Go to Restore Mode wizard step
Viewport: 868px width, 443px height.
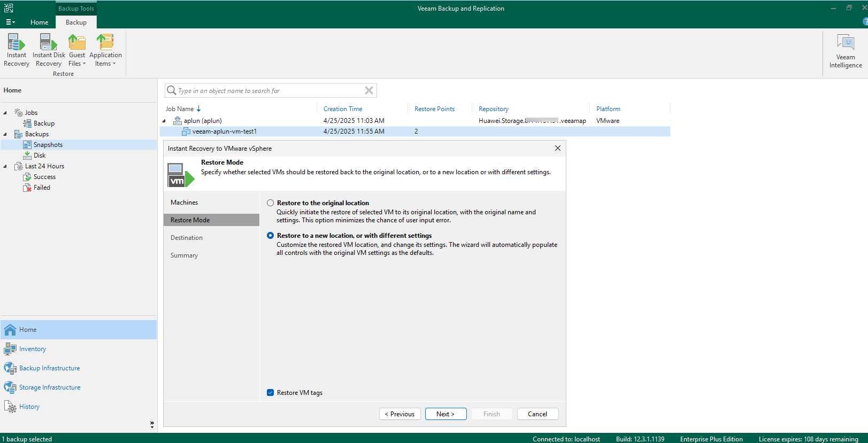[x=211, y=220]
